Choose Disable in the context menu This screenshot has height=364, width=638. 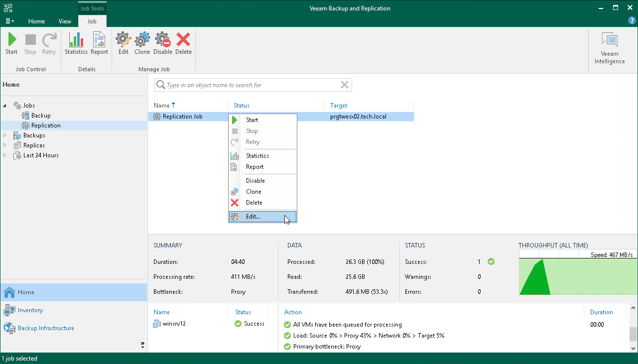click(262, 180)
